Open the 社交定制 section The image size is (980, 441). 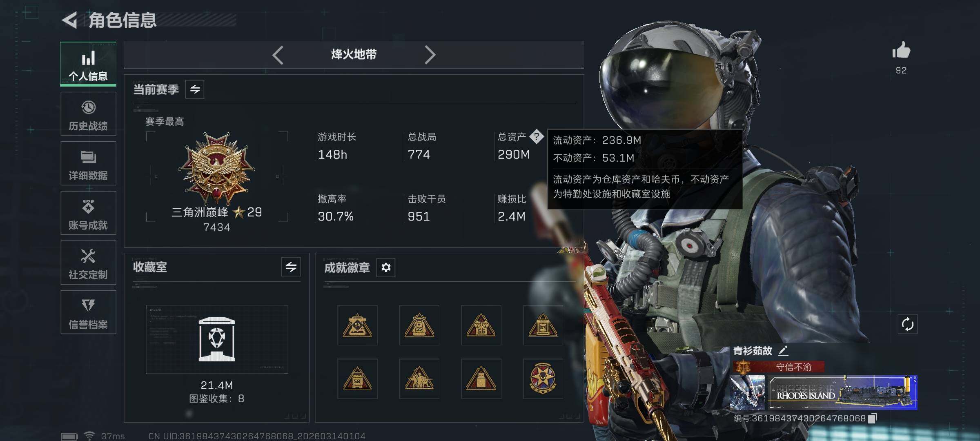click(88, 263)
